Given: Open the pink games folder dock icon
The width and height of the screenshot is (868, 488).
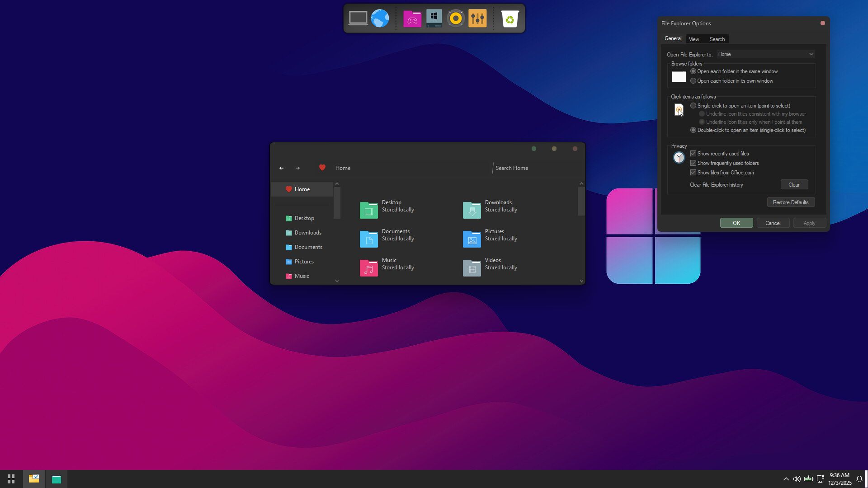Looking at the screenshot, I should pos(412,19).
